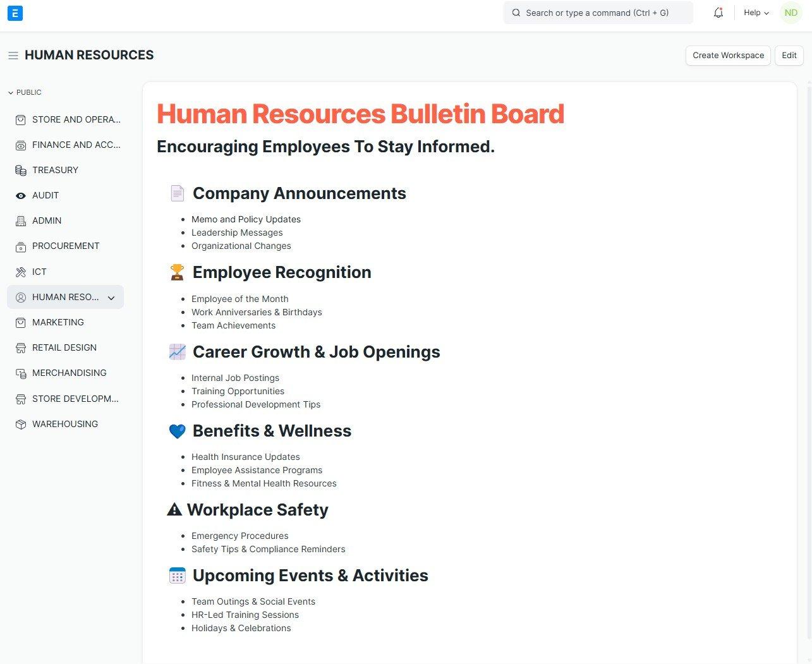The width and height of the screenshot is (812, 664).
Task: Click the ERPNext home logo icon
Action: 15,13
